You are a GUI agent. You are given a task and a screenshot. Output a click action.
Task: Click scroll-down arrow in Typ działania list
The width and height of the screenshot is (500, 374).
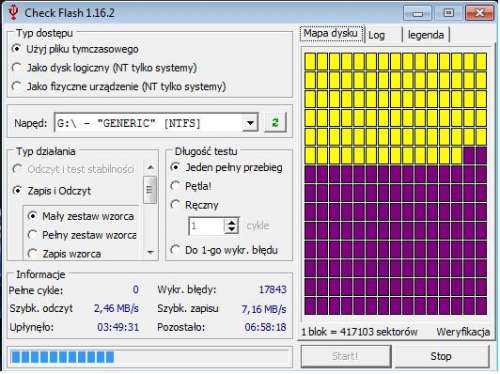[x=150, y=252]
